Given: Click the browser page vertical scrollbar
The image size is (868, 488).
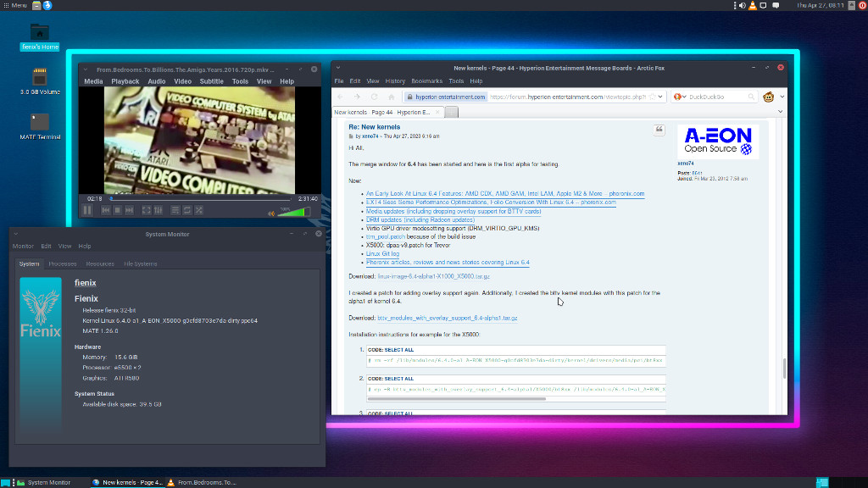Looking at the screenshot, I should coord(784,369).
